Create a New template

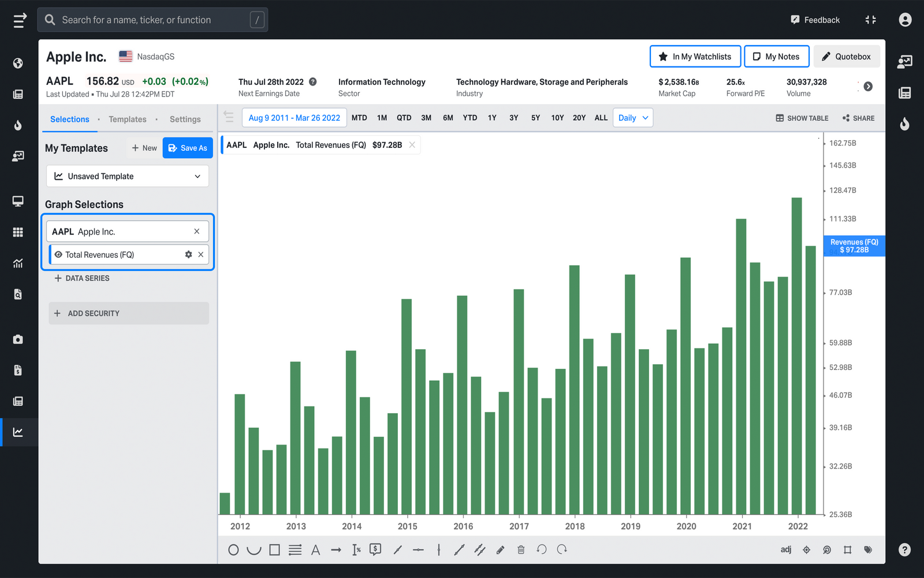144,148
